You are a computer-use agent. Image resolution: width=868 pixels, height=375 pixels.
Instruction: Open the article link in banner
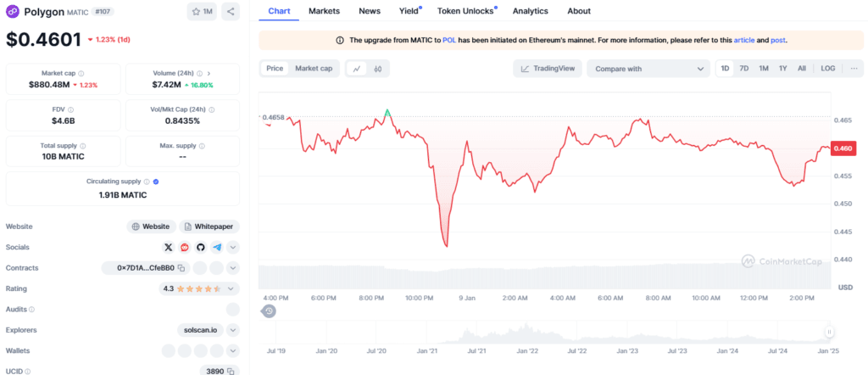744,41
